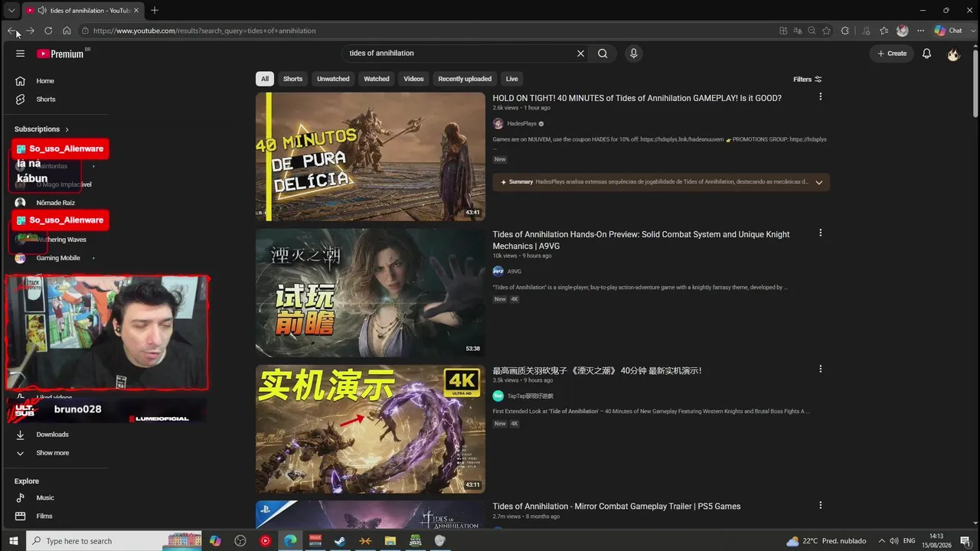Screen dimensions: 980x551
Task: Open Steam from the taskbar
Action: 340,541
